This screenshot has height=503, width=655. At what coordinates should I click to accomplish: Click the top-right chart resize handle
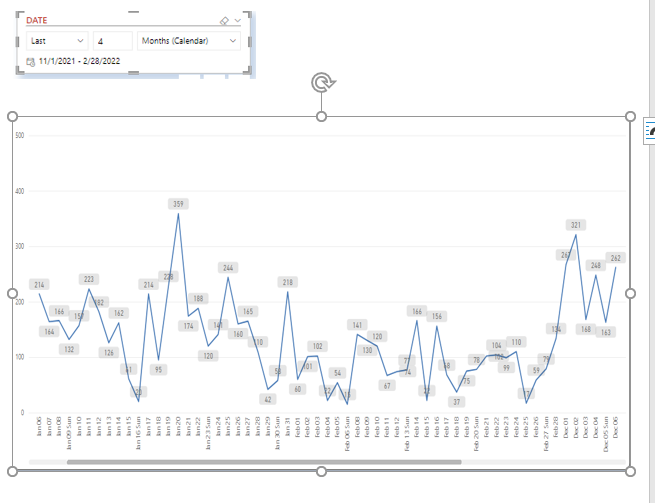click(630, 116)
